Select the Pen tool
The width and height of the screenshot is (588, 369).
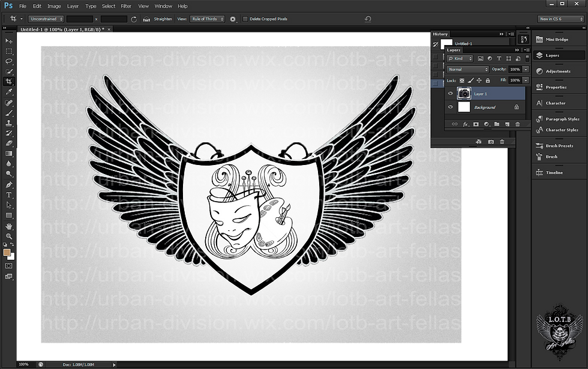(9, 185)
